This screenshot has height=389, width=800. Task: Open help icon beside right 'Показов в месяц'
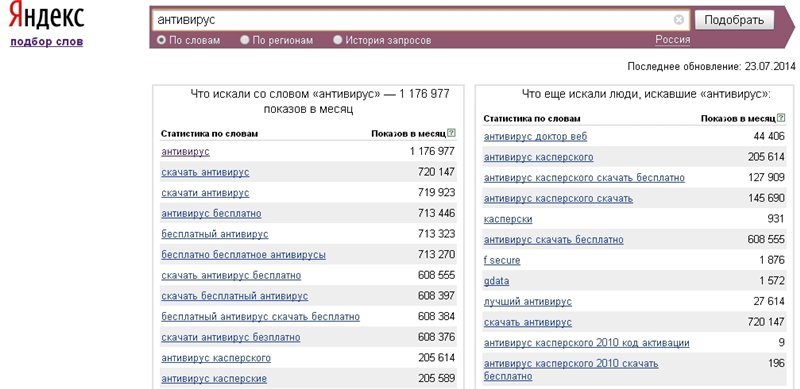coord(781,118)
